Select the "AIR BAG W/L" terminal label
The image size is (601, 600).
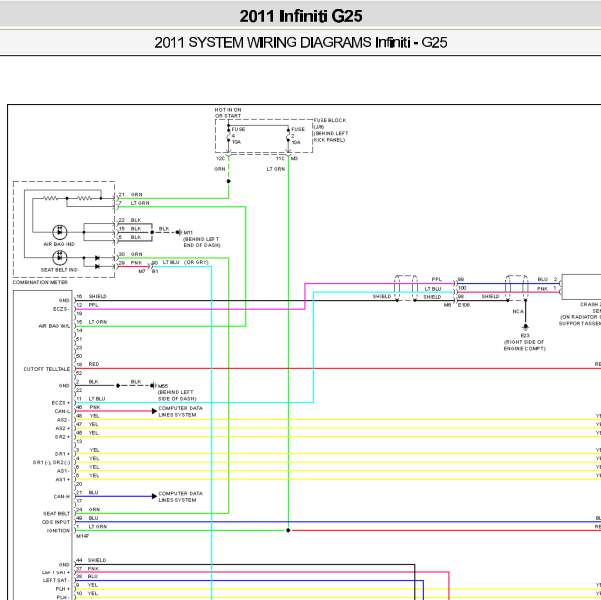click(54, 326)
